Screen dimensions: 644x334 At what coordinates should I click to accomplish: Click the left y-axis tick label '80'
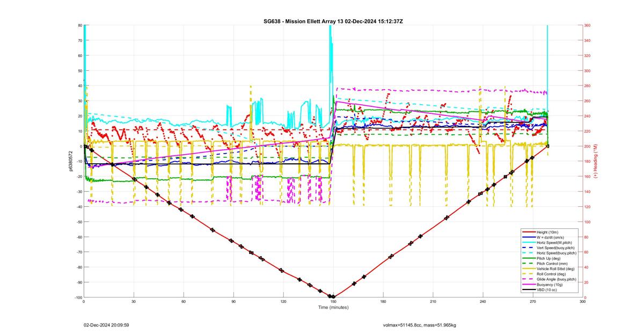tap(79, 25)
